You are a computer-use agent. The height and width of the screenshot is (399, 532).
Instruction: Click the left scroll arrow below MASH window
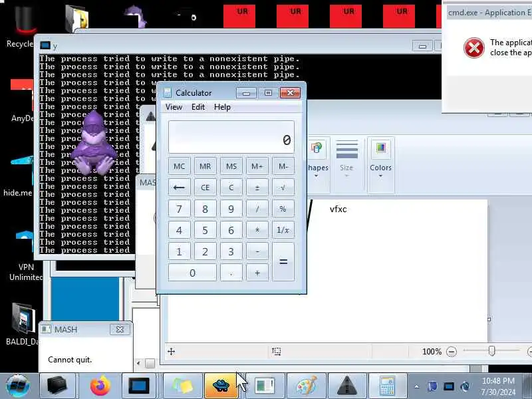[138, 363]
